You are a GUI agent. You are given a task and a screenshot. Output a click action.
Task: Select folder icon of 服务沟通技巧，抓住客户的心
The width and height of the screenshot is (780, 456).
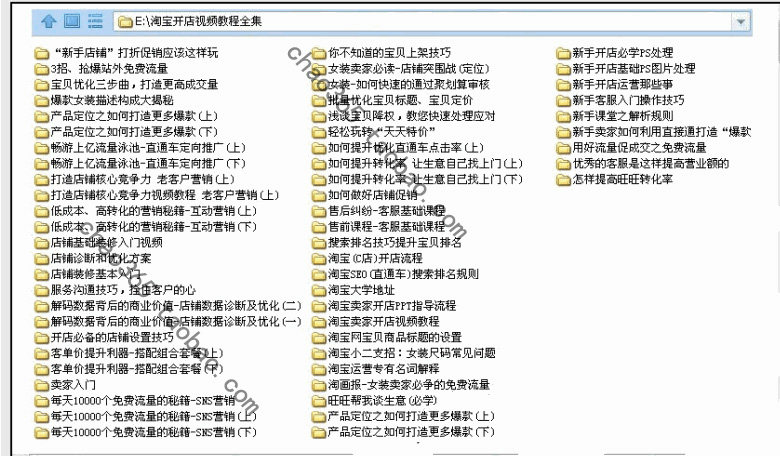point(42,290)
